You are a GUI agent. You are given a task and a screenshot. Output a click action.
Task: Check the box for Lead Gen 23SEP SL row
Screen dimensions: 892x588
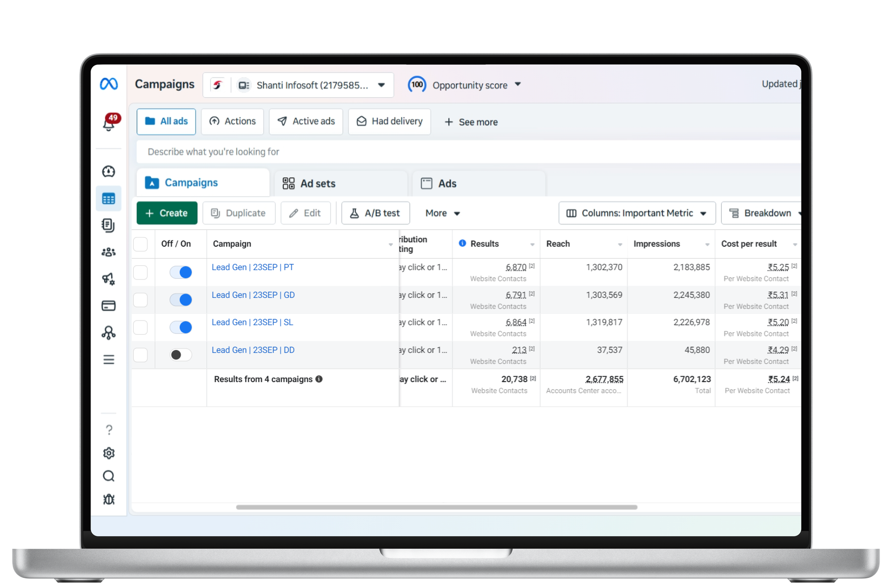(140, 327)
